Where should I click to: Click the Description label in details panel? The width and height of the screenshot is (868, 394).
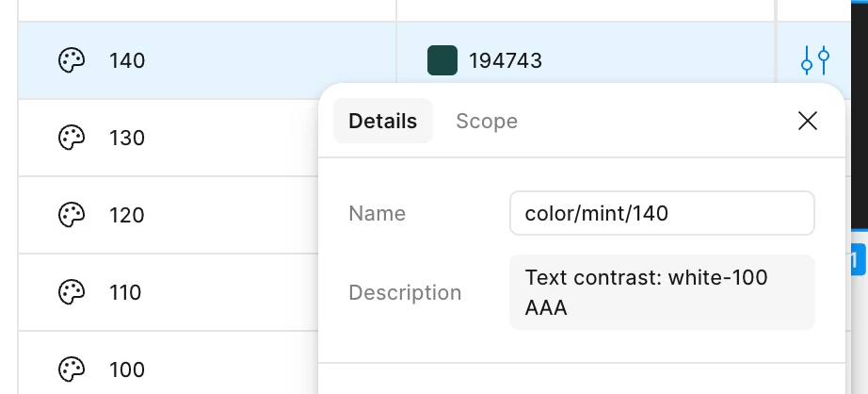coord(405,292)
